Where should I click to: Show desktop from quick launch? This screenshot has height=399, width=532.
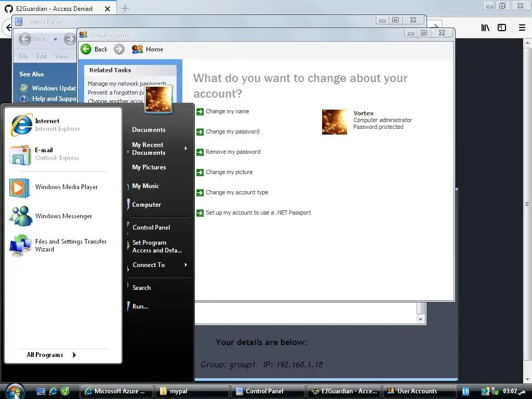[x=41, y=391]
